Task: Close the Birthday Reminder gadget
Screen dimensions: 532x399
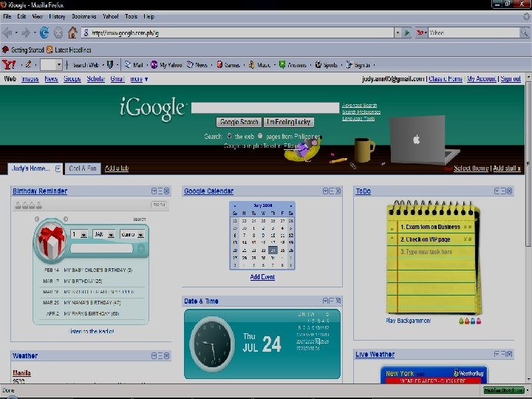Action: (166, 191)
